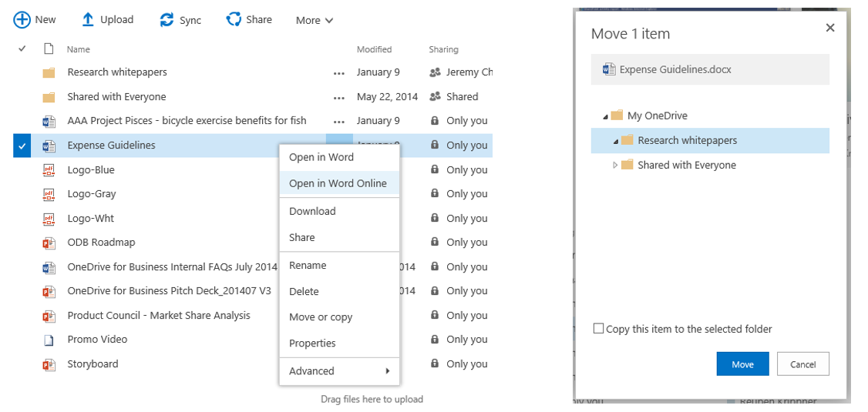Enable Copy this item to selected folder
This screenshot has height=412, width=868.
599,329
